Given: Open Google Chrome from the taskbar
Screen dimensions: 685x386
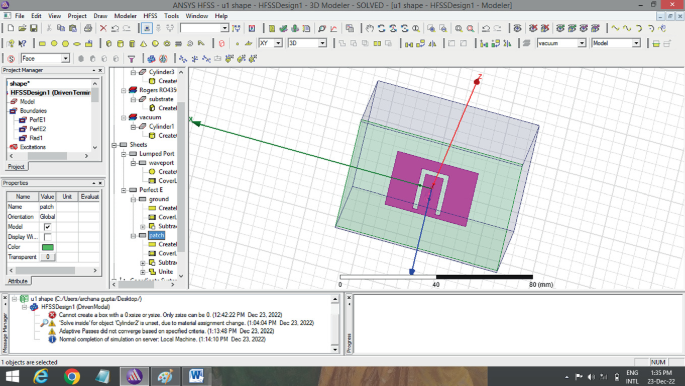Looking at the screenshot, I should (x=72, y=376).
